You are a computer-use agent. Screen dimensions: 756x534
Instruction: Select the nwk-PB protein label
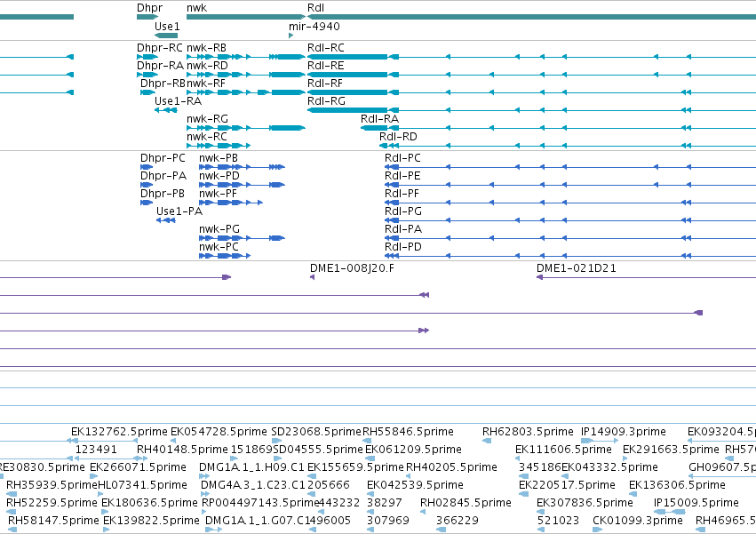click(219, 158)
